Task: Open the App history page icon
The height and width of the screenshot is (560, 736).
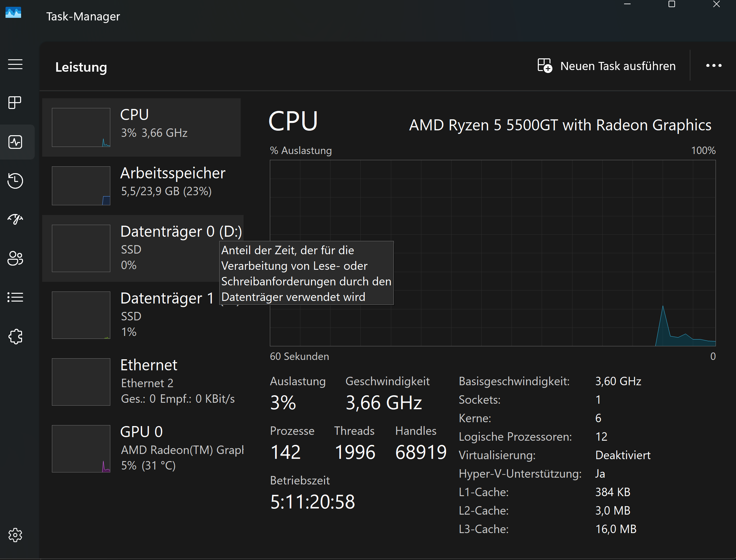Action: (15, 180)
